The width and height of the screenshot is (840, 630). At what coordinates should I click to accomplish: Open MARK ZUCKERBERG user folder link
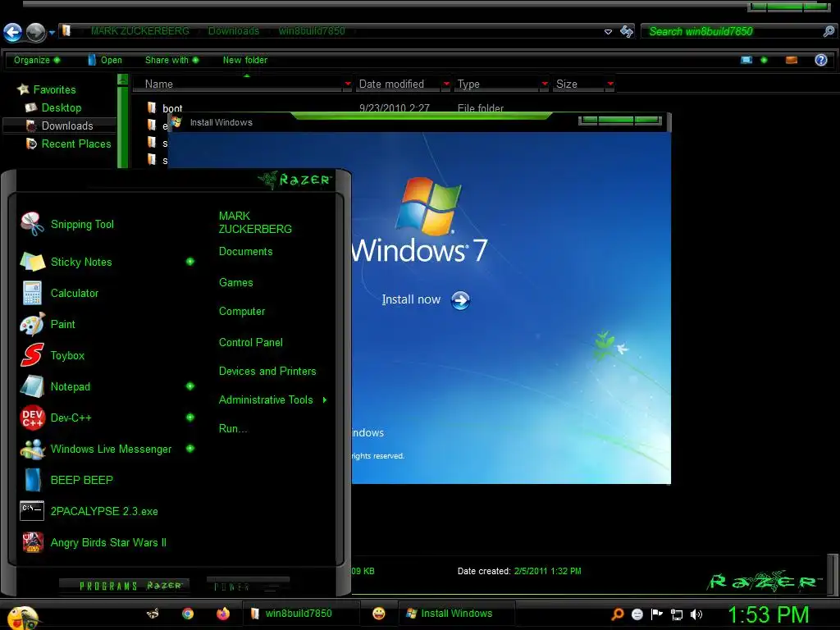point(255,222)
